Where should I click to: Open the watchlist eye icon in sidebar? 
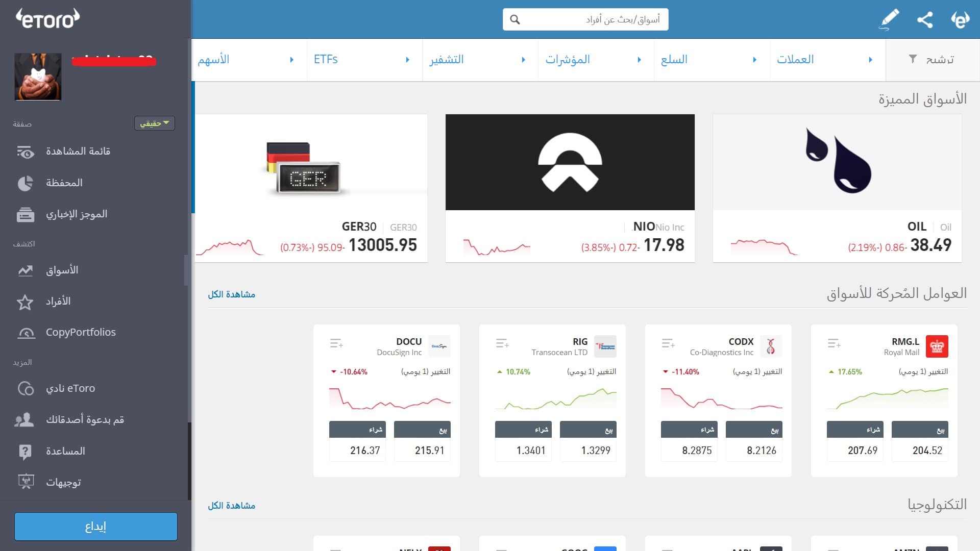(x=25, y=152)
